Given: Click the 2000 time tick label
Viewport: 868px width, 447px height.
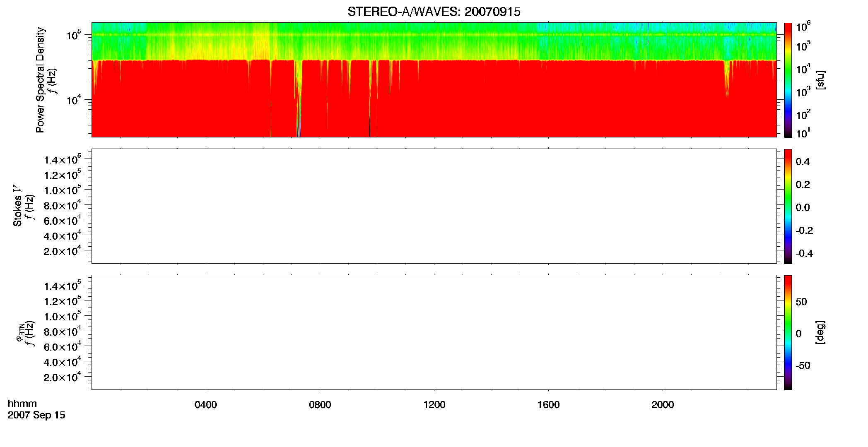Looking at the screenshot, I should tap(663, 405).
